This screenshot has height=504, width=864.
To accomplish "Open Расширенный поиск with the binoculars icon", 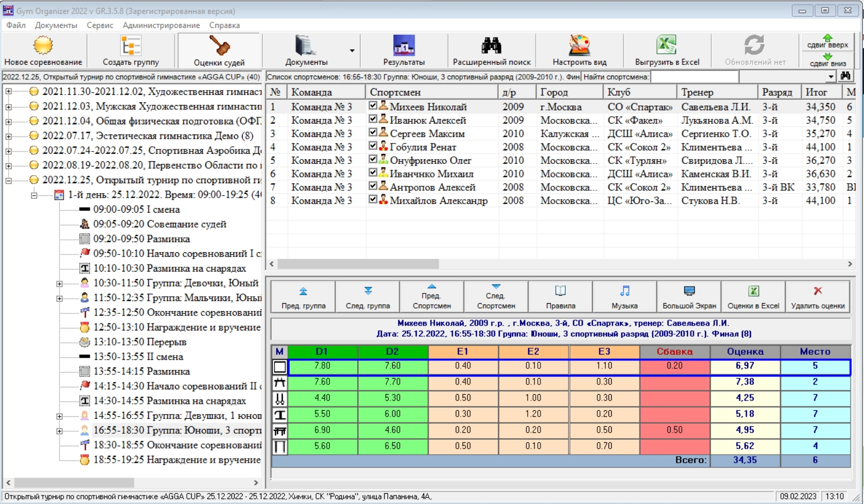I will 491,46.
